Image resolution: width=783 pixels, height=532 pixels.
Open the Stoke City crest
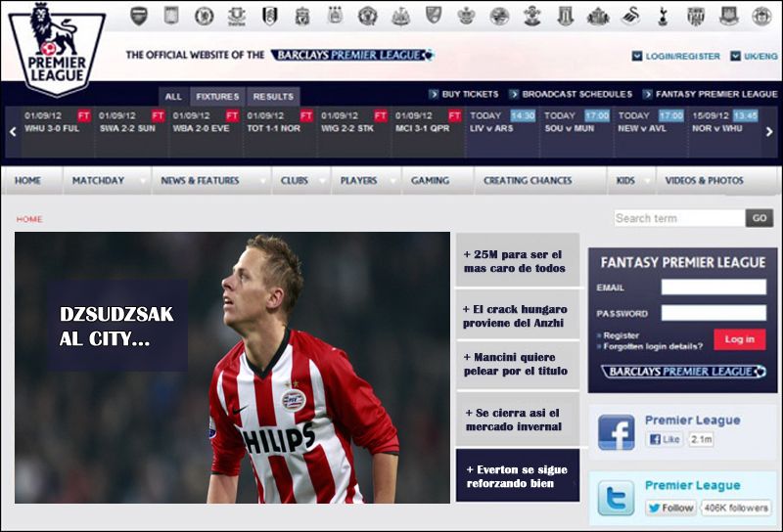click(565, 16)
